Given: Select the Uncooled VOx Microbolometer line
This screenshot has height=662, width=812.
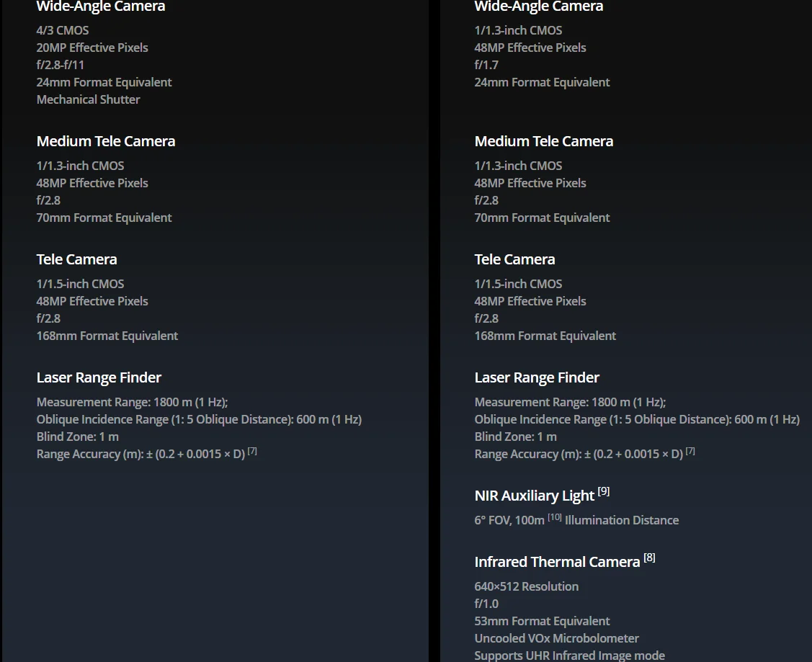Looking at the screenshot, I should pyautogui.click(x=556, y=638).
